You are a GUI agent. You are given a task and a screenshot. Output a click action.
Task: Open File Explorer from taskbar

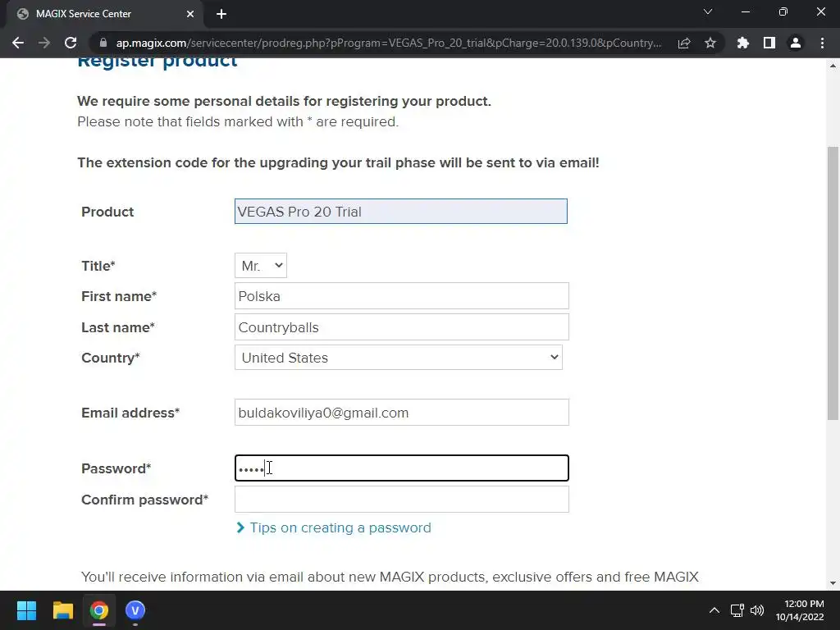pyautogui.click(x=62, y=610)
